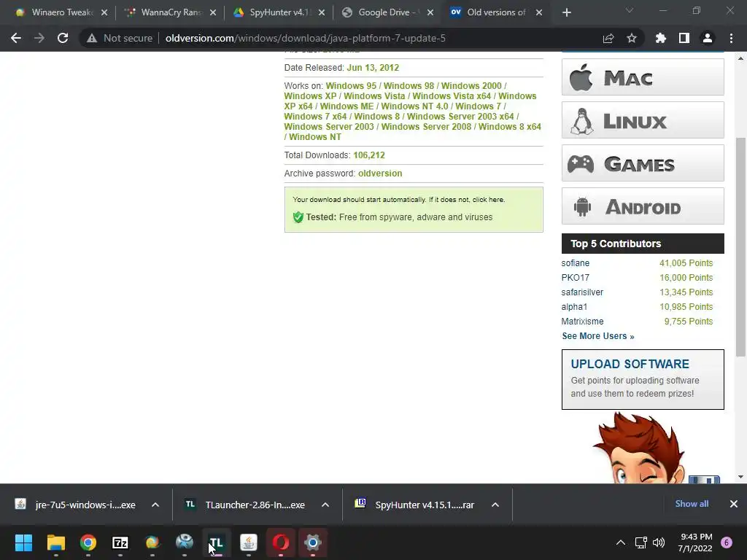The height and width of the screenshot is (560, 747).
Task: Open the Not secure site info warning
Action: point(119,38)
